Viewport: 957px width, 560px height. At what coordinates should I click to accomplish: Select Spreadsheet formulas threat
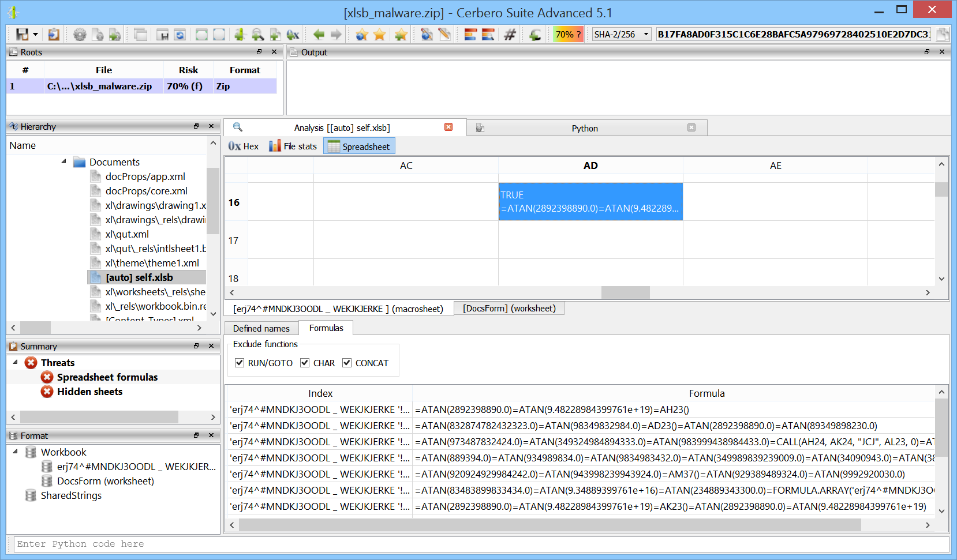pos(107,377)
